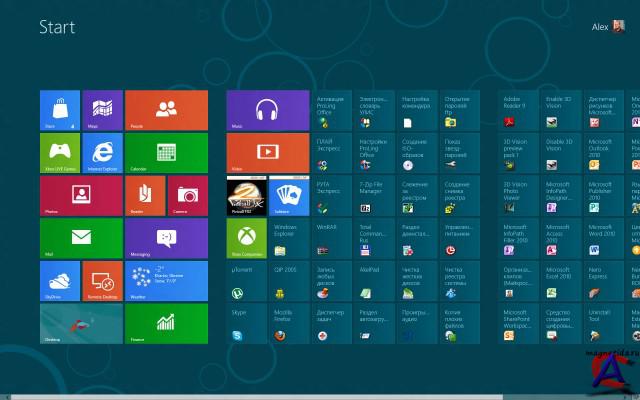
Task: Open the Finance tile
Action: [167, 324]
